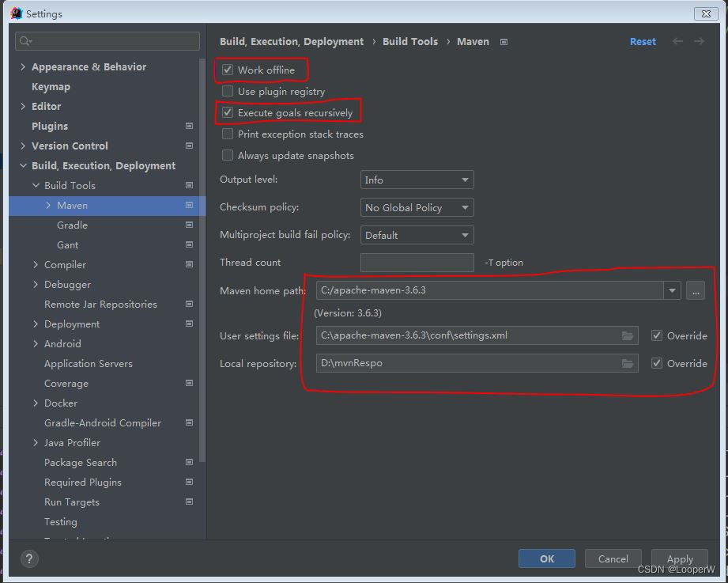The height and width of the screenshot is (583, 728).
Task: Click the project-level icon beside Plugins
Action: pos(190,126)
